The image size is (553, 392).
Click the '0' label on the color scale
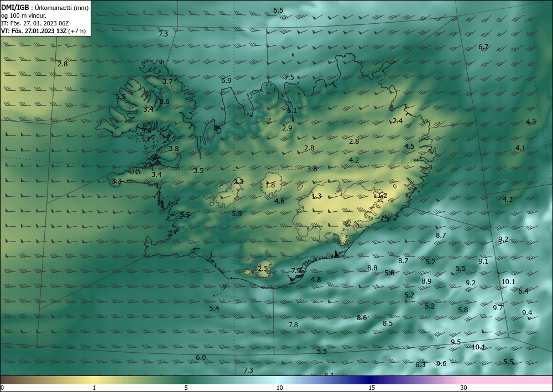2,388
